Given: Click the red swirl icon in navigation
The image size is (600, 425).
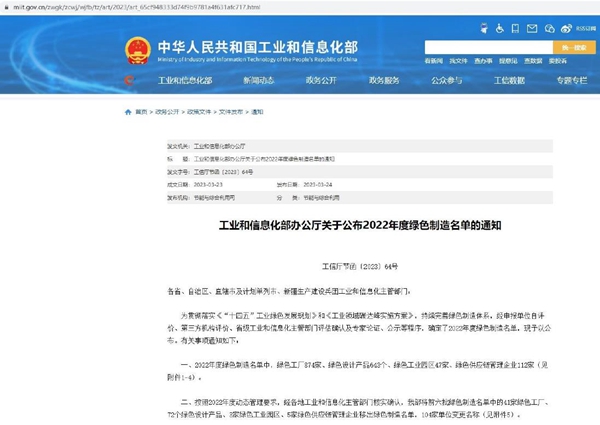Looking at the screenshot, I should pos(129,80).
